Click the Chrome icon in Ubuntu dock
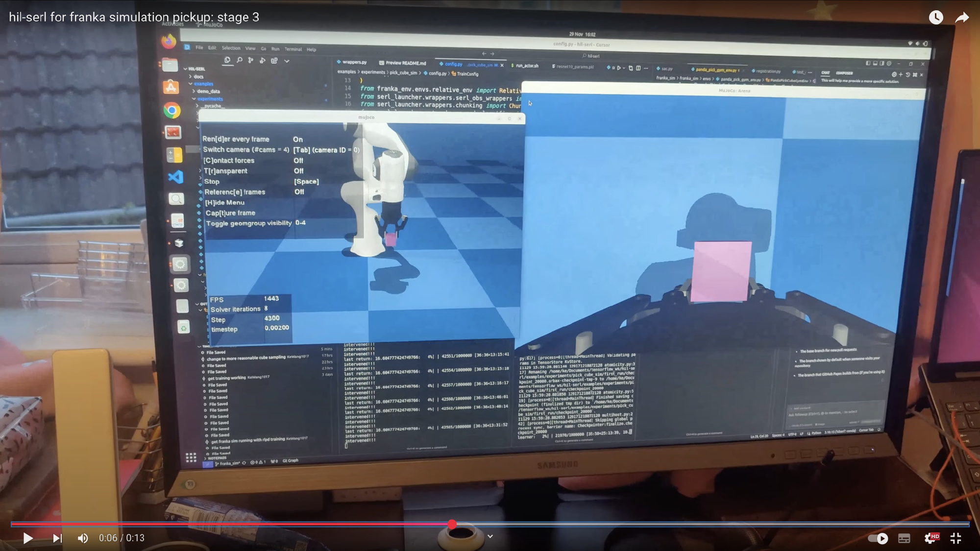This screenshot has width=980, height=551. pos(171,111)
